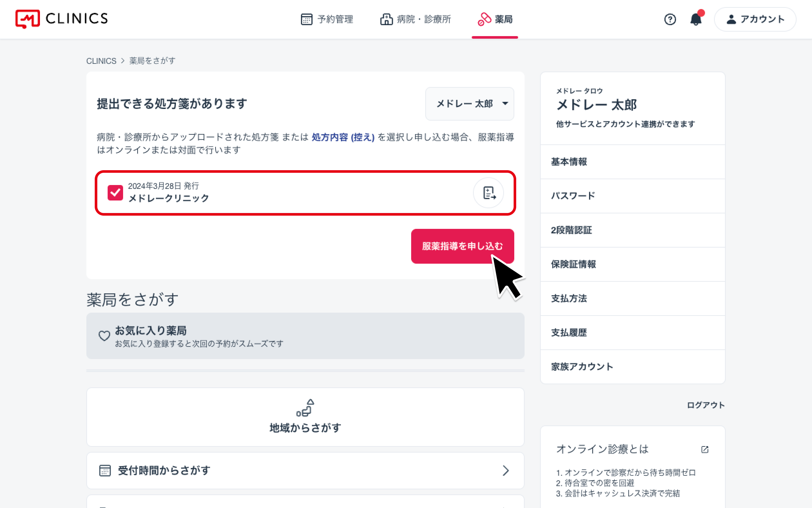This screenshot has height=508, width=812.
Task: Open パスワード settings
Action: click(632, 196)
